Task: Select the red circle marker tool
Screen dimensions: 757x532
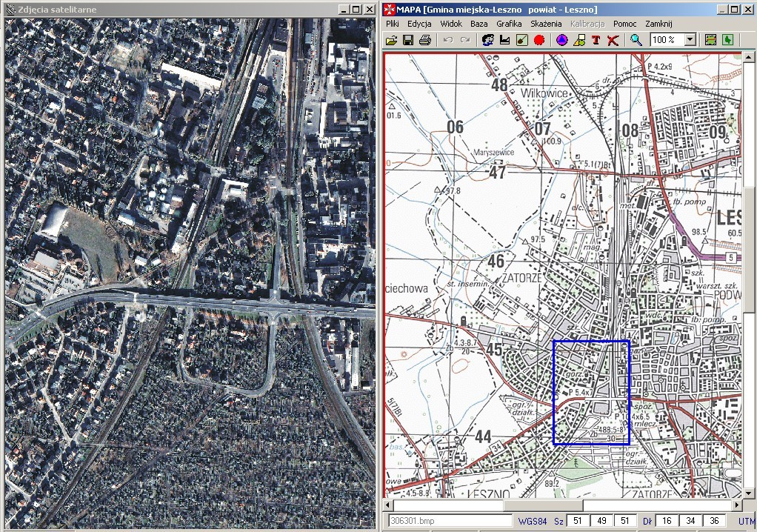Action: tap(538, 40)
